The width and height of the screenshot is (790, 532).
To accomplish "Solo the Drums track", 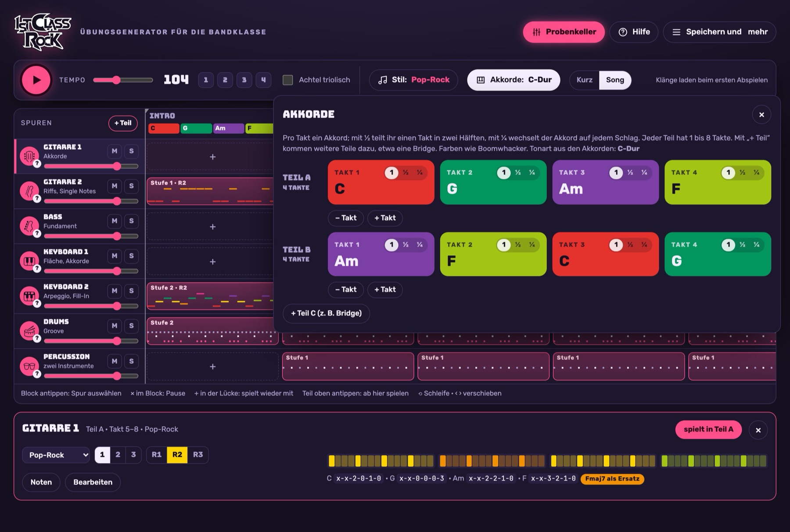I will click(x=131, y=326).
